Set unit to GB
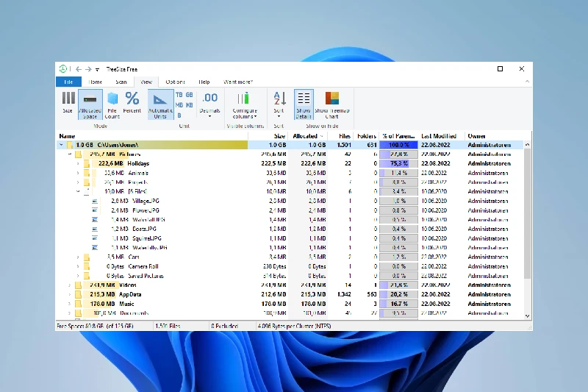 [190, 95]
